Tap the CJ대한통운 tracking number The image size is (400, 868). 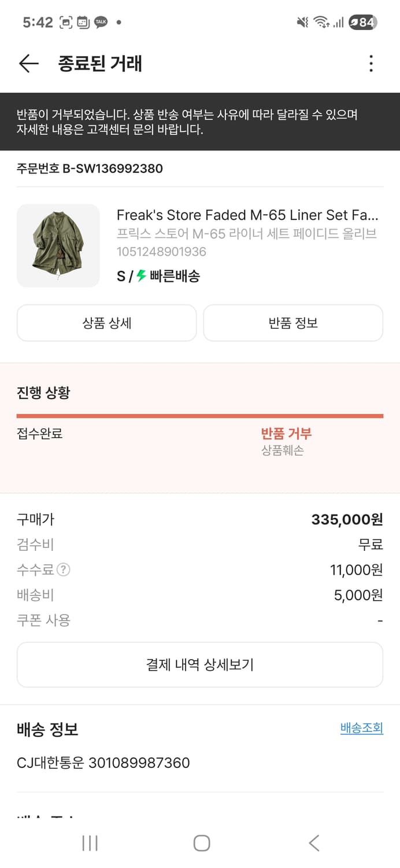(x=103, y=763)
